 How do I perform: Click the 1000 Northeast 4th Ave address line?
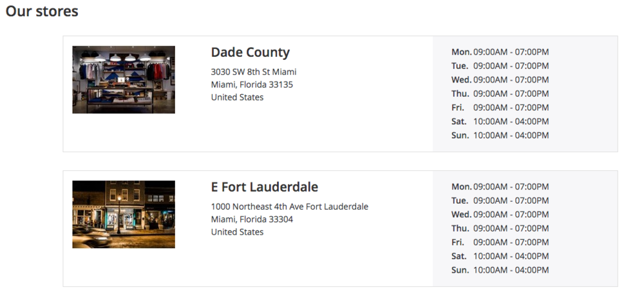click(x=290, y=206)
